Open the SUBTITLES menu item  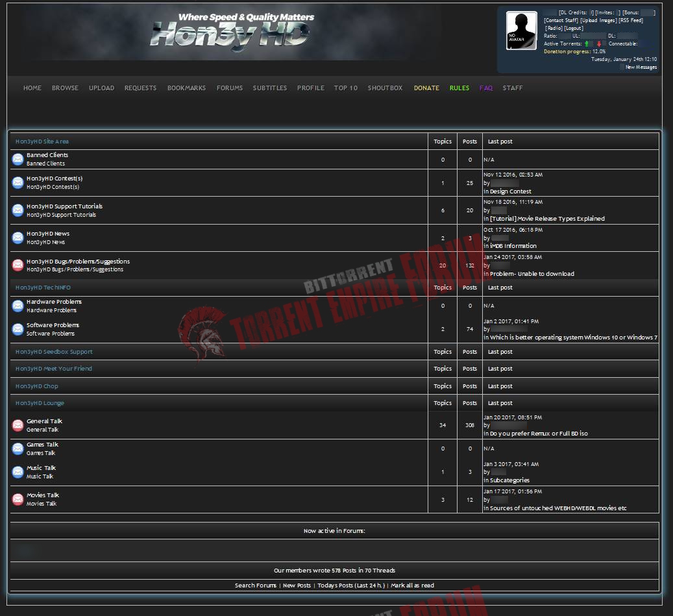[270, 88]
